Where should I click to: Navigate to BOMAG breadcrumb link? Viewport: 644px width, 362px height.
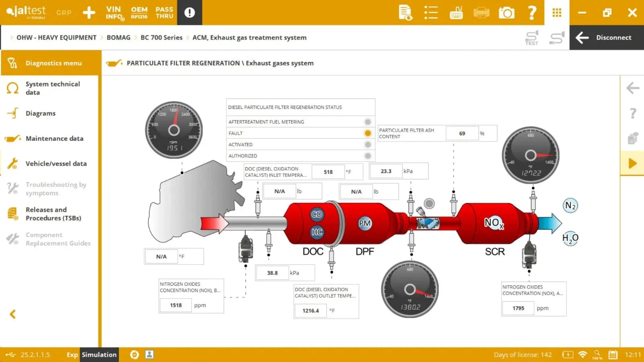tap(118, 37)
